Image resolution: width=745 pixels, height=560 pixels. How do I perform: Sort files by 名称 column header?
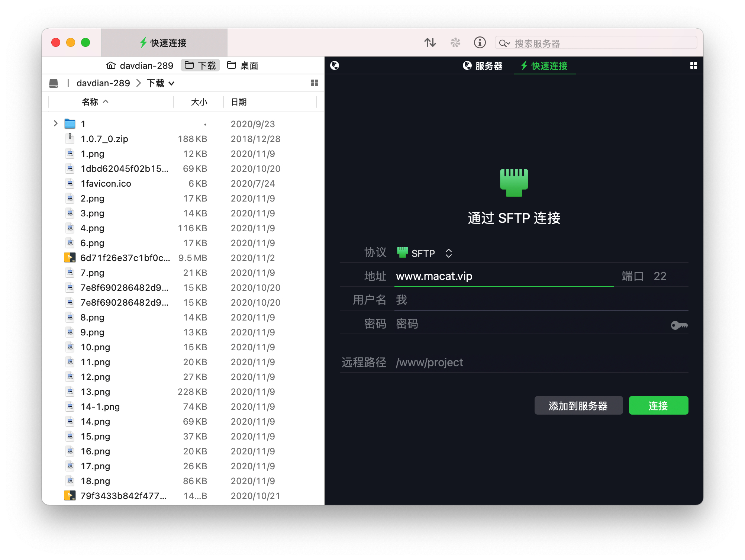tap(90, 102)
